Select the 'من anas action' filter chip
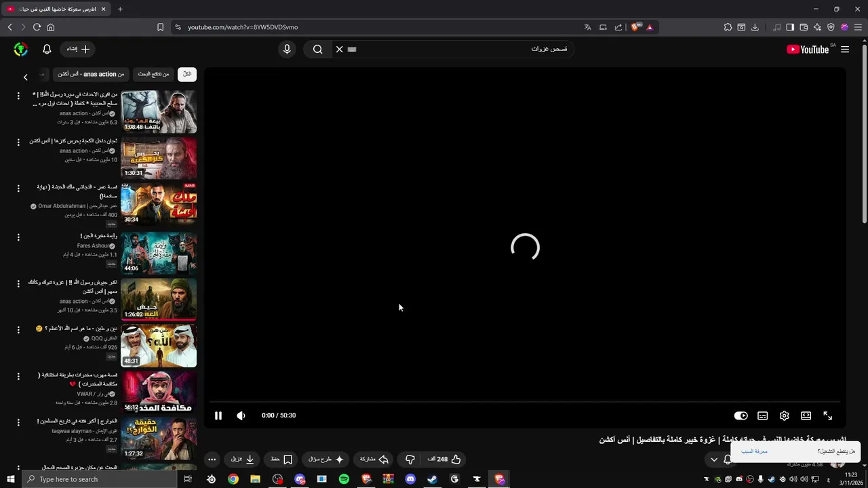This screenshot has width=868, height=488. (x=91, y=74)
